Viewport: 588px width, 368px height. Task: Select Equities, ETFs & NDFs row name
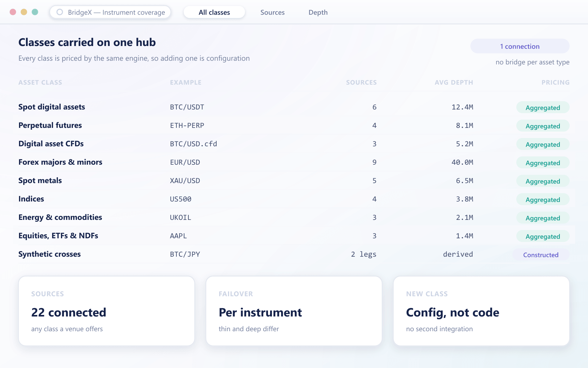[x=58, y=236]
